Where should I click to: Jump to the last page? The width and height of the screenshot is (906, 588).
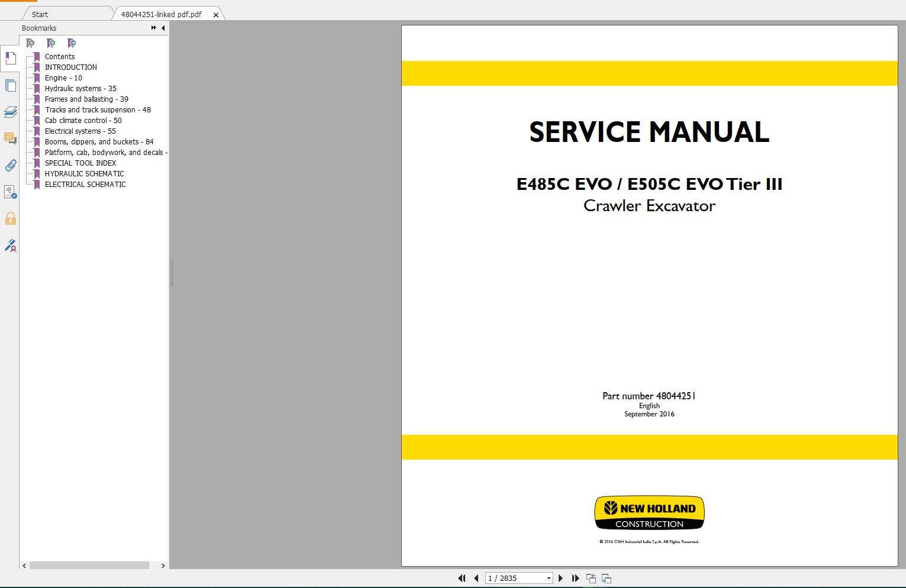click(x=575, y=578)
